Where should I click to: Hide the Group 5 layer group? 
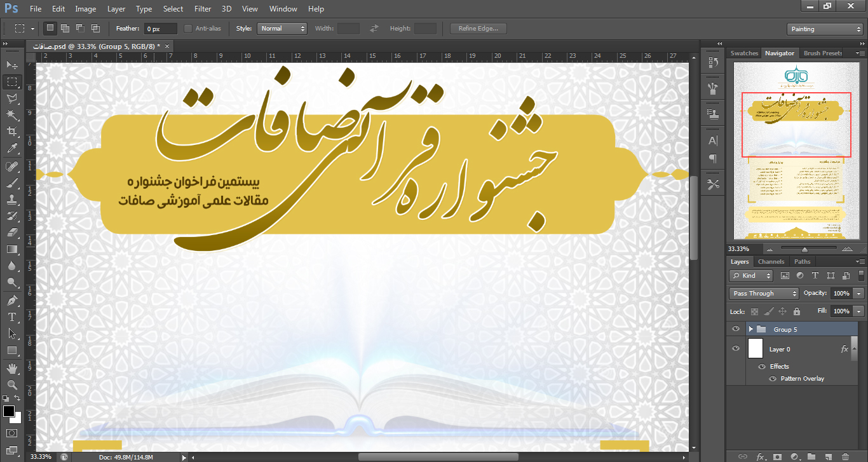point(736,329)
